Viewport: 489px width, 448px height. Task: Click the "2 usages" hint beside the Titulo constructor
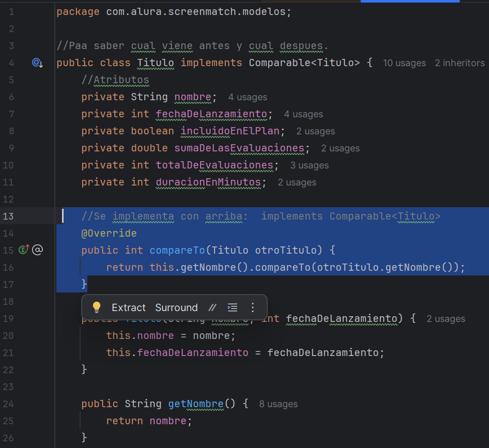[x=446, y=319]
